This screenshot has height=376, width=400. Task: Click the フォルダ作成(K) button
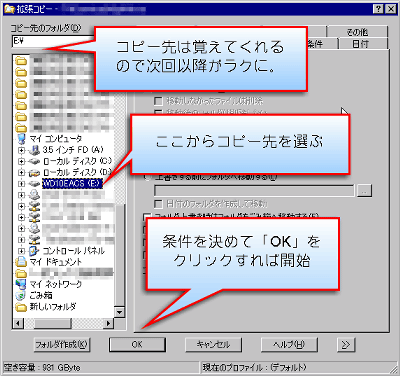(62, 344)
